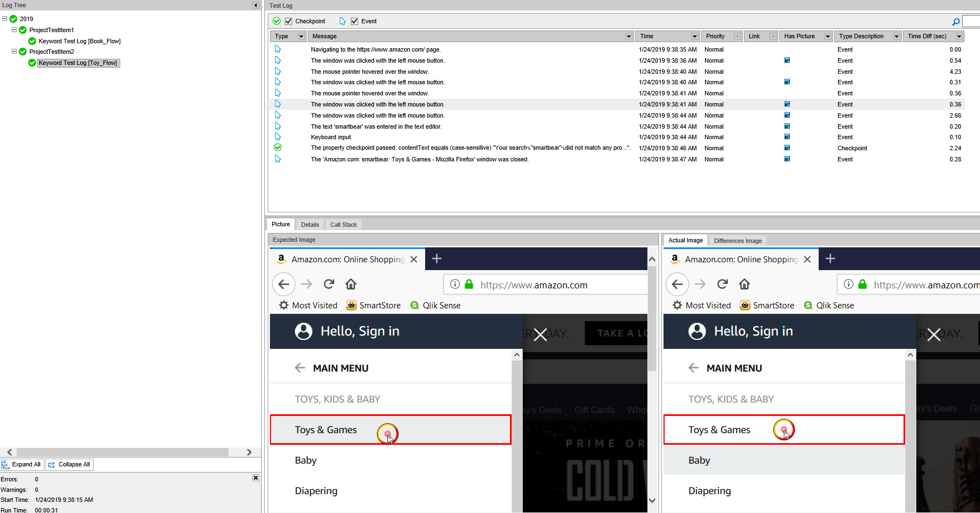Select Keyword Test Log [Toy_Flow]
This screenshot has height=513, width=980.
pyautogui.click(x=78, y=63)
